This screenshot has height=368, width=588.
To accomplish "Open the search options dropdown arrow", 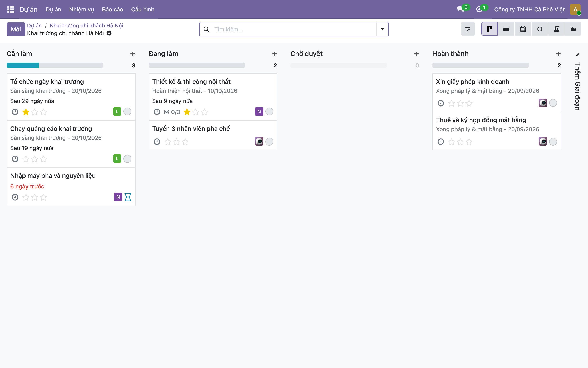I will click(383, 29).
